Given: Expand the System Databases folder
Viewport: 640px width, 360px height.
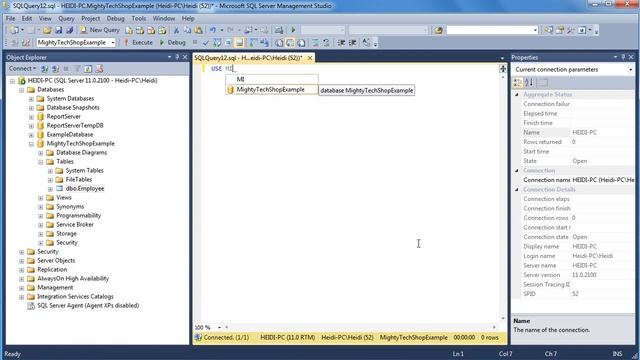Looking at the screenshot, I should tap(31, 99).
